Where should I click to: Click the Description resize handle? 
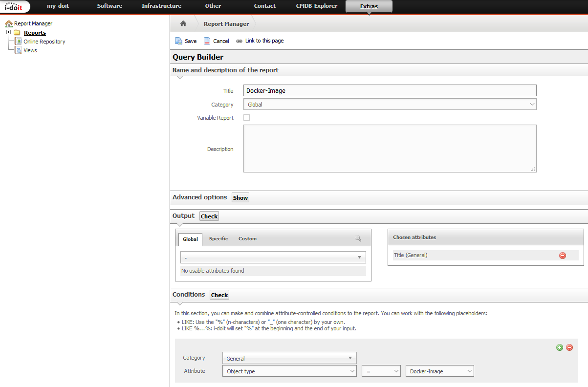click(x=533, y=169)
